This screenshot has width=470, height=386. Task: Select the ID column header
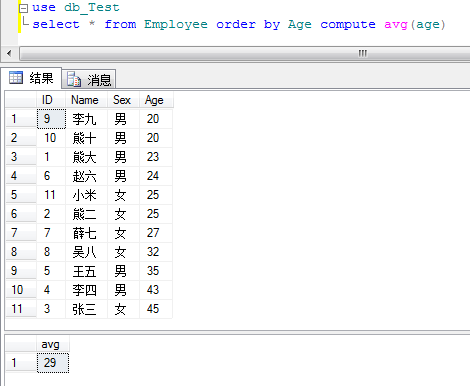[x=51, y=100]
